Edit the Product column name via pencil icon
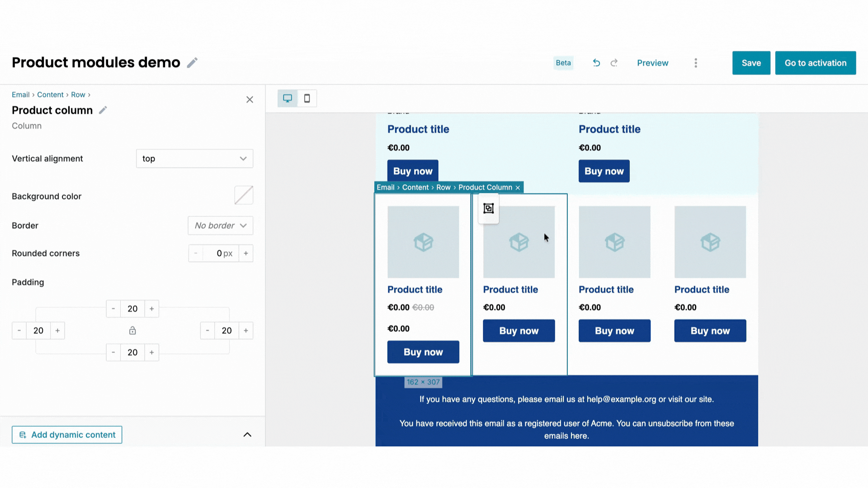Image resolution: width=868 pixels, height=488 pixels. tap(103, 110)
